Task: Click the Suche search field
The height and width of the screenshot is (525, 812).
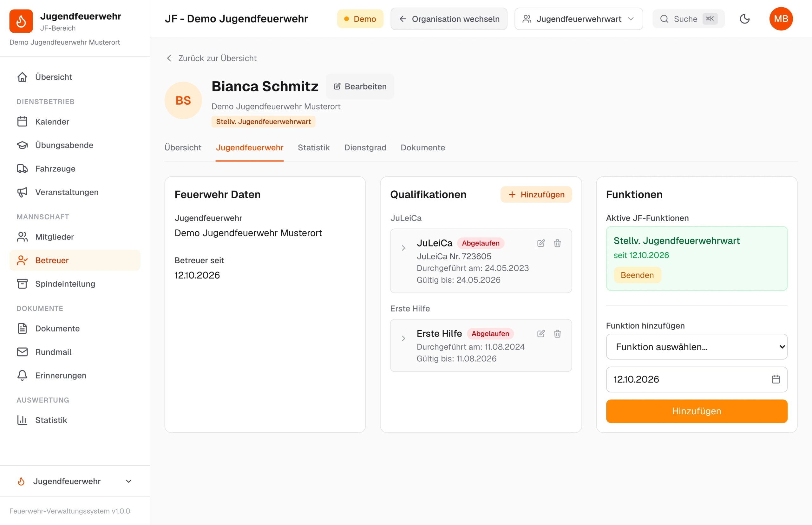Action: pos(688,19)
